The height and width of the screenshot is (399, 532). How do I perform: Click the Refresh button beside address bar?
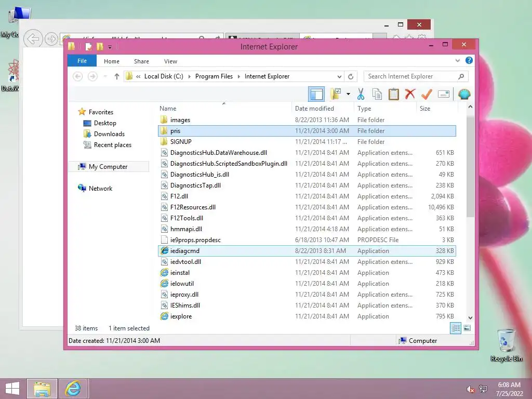point(351,77)
